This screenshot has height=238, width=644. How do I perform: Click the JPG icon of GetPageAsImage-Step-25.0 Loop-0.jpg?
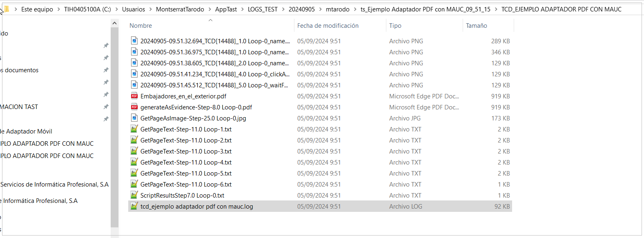tap(134, 118)
